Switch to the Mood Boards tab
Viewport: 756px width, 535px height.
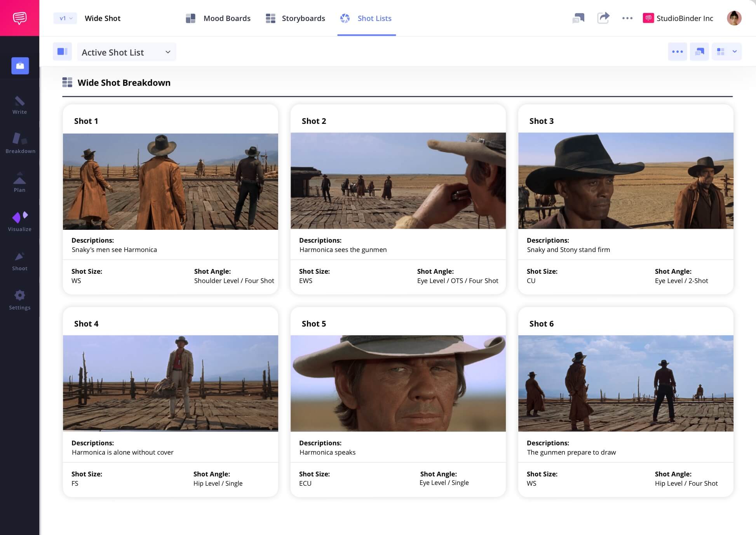click(x=218, y=18)
